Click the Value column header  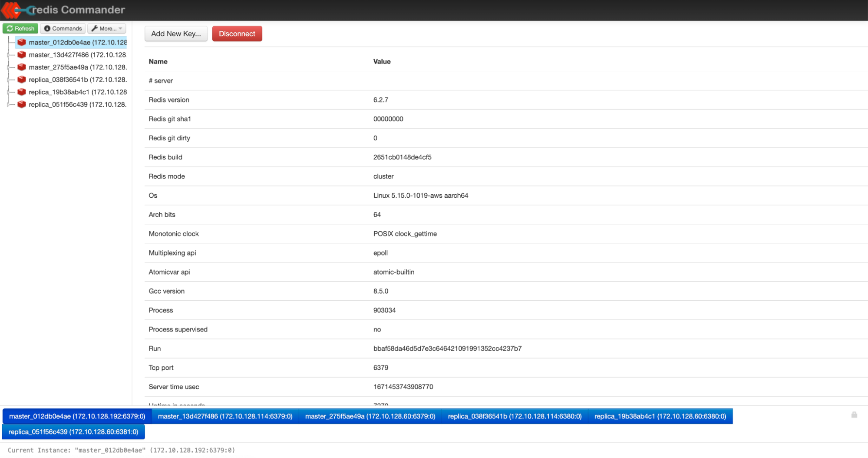pyautogui.click(x=382, y=61)
